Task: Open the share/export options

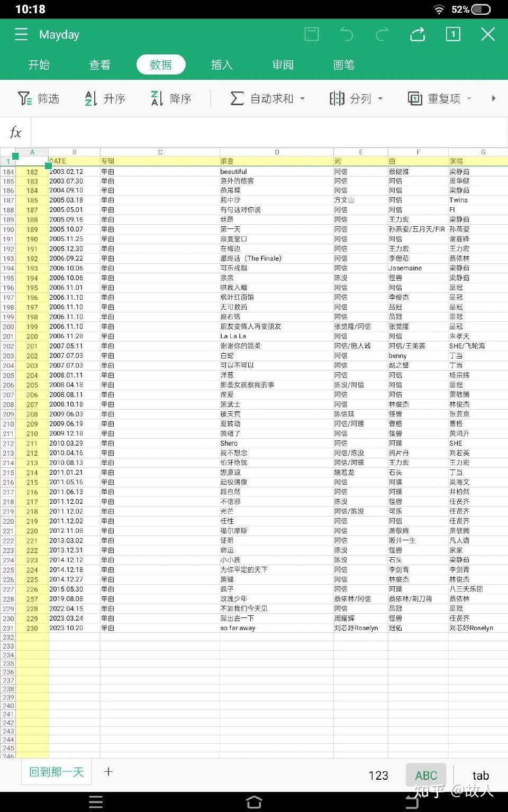Action: click(x=418, y=34)
